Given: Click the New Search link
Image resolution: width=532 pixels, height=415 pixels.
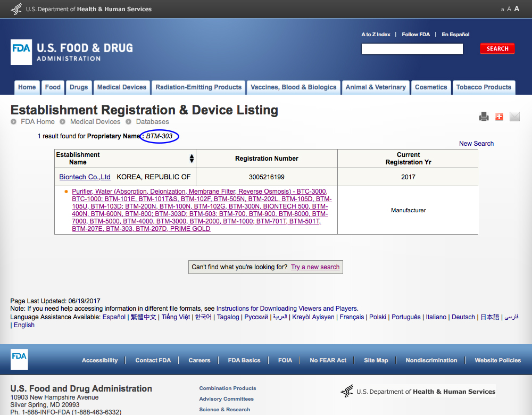Looking at the screenshot, I should 476,144.
